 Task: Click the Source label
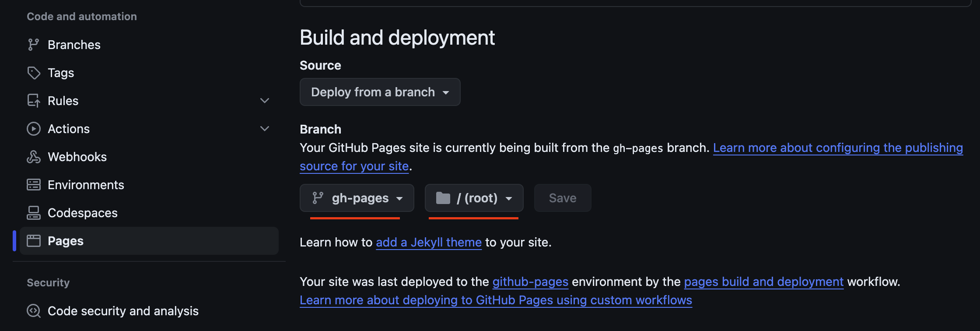(x=320, y=65)
